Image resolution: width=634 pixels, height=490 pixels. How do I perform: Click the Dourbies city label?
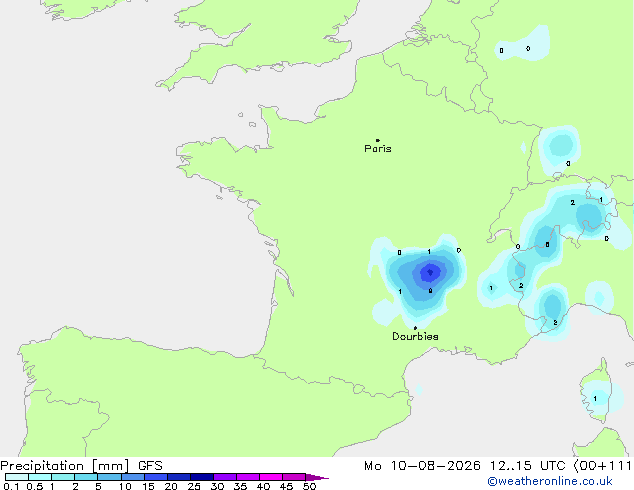[415, 336]
